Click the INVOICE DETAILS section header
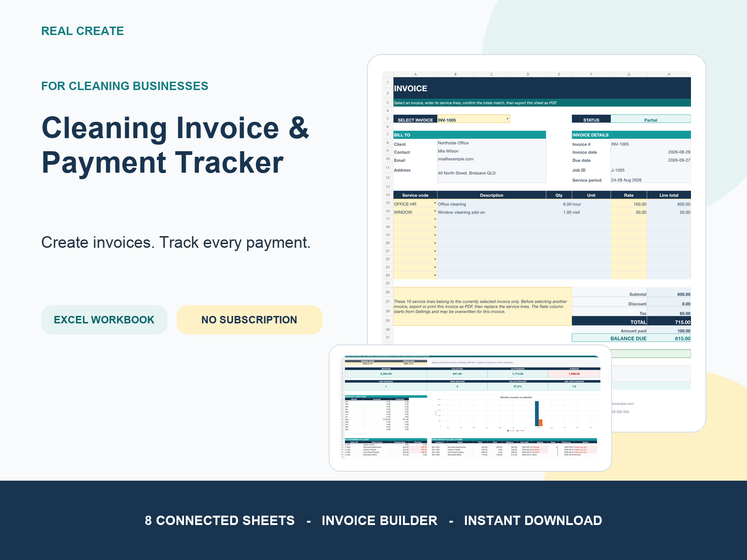The image size is (747, 560). [631, 135]
